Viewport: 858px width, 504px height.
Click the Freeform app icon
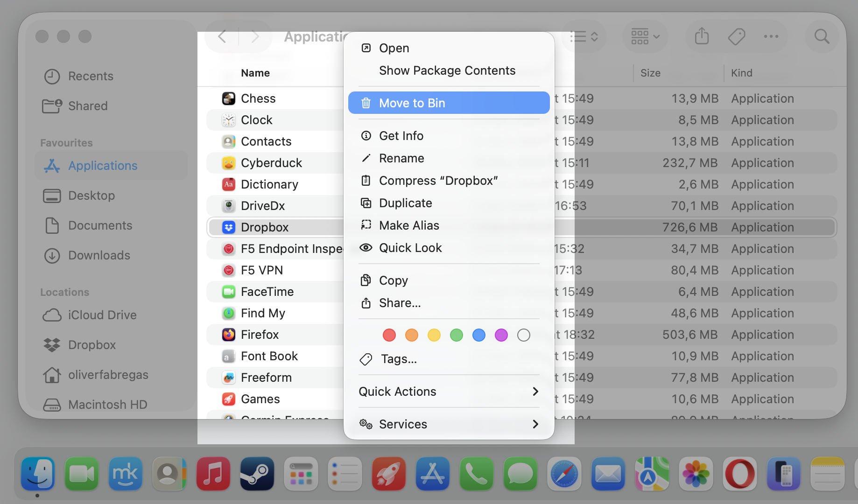click(x=229, y=378)
